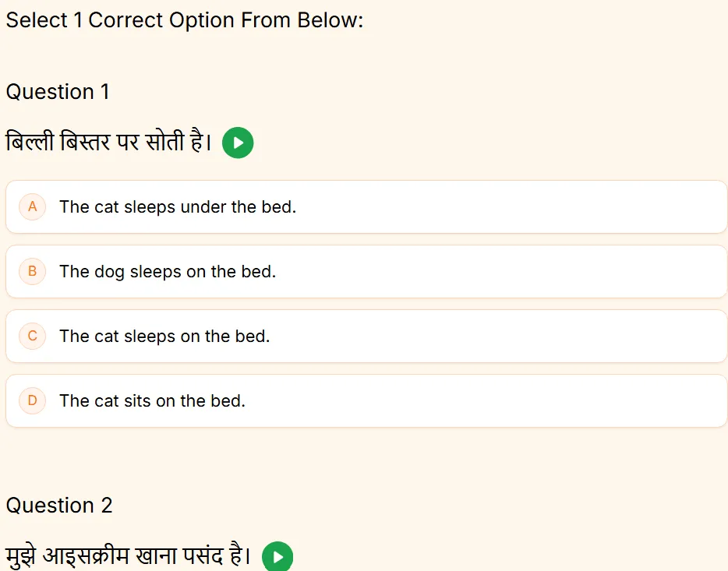
Task: Play audio for the Question 1 Hindi sentence
Action: [238, 143]
